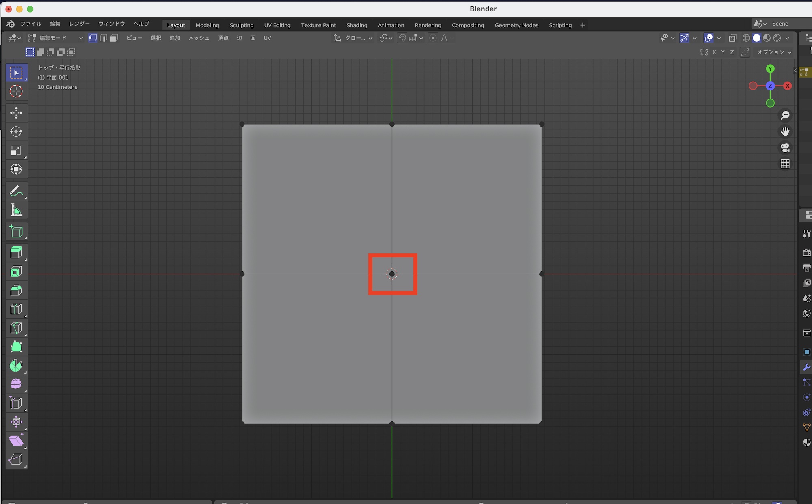Select the Scale tool icon
Viewport: 812px width, 504px height.
click(16, 151)
